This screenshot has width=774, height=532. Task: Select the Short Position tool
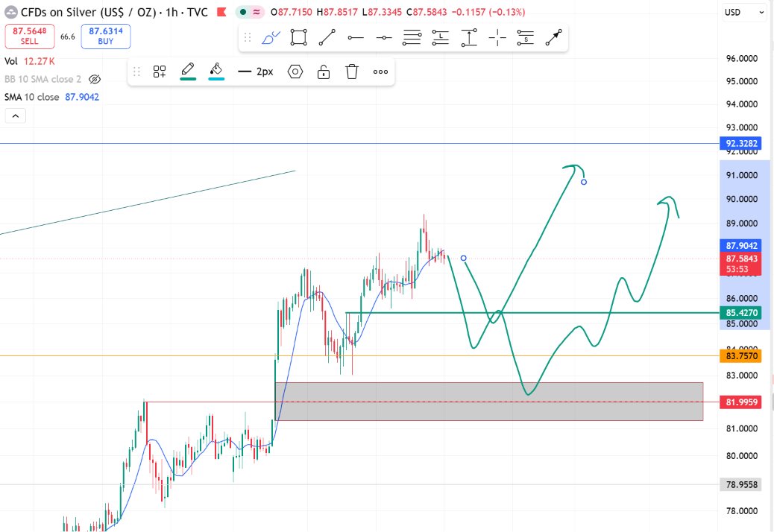(526, 37)
